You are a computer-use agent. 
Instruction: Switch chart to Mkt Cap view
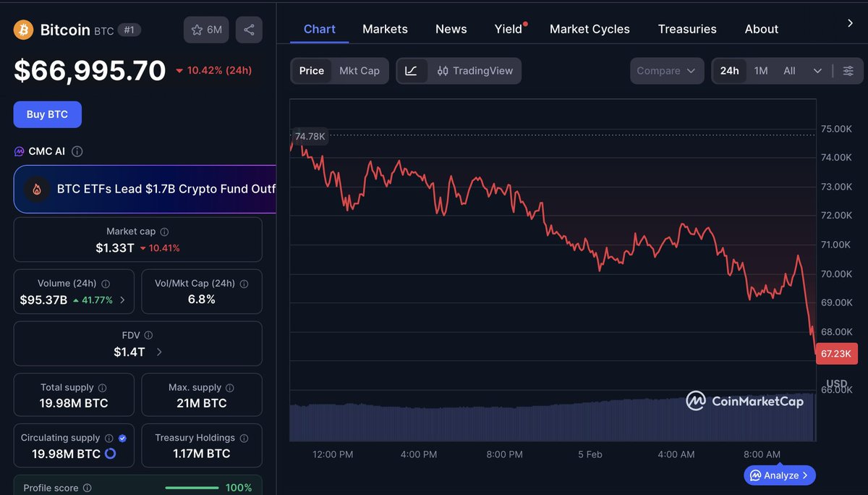[x=359, y=71]
